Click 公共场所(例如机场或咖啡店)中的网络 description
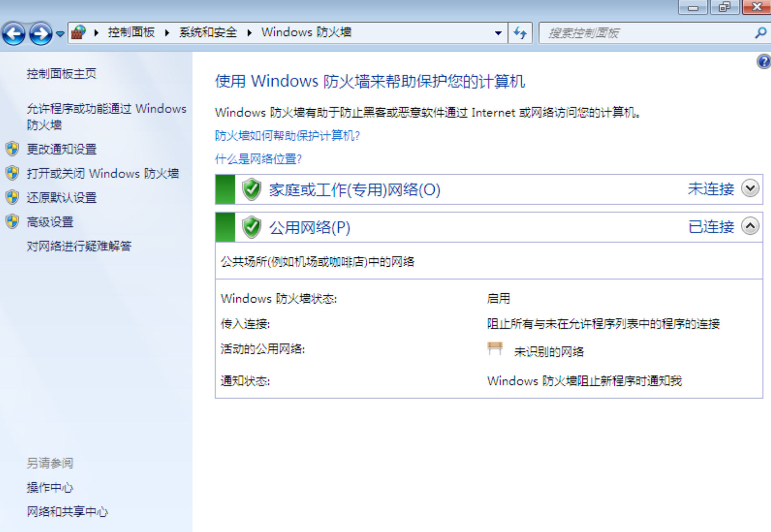 [318, 262]
